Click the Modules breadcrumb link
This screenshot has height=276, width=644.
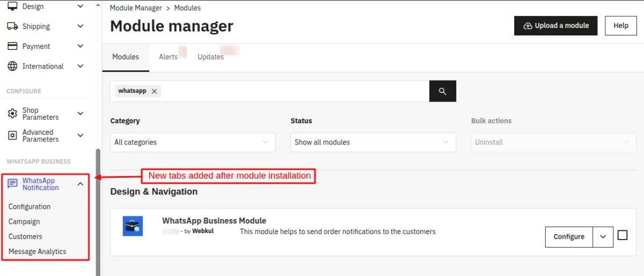tap(188, 8)
